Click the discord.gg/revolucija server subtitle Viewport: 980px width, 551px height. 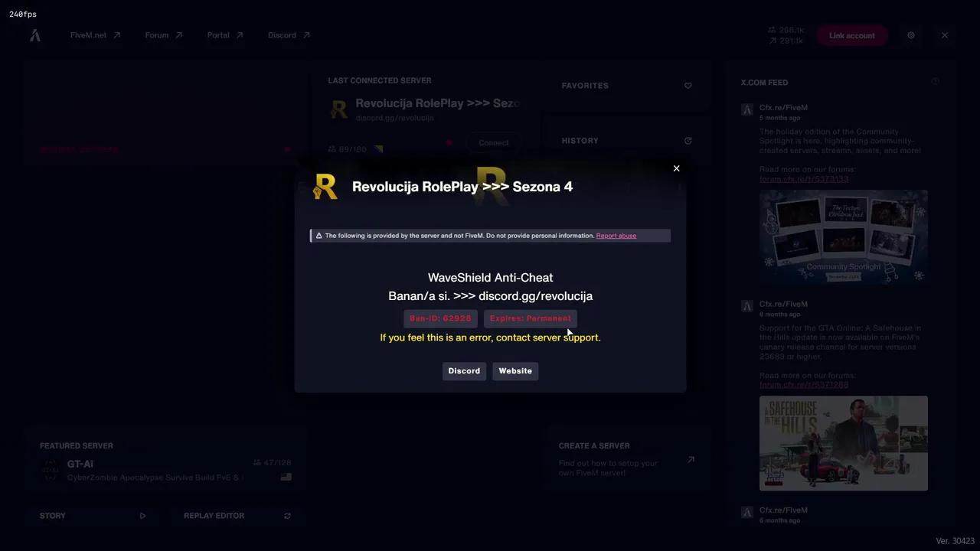pos(394,118)
